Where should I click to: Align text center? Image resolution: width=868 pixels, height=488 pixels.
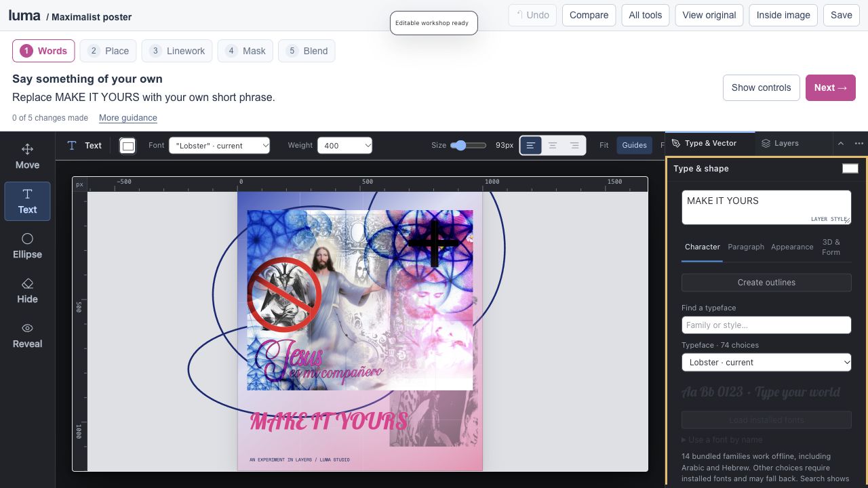click(553, 145)
